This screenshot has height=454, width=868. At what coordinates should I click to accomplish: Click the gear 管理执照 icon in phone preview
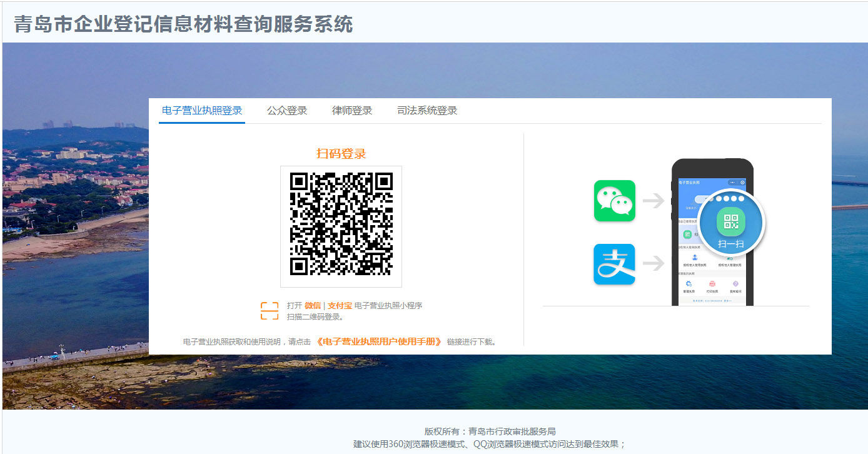(689, 284)
